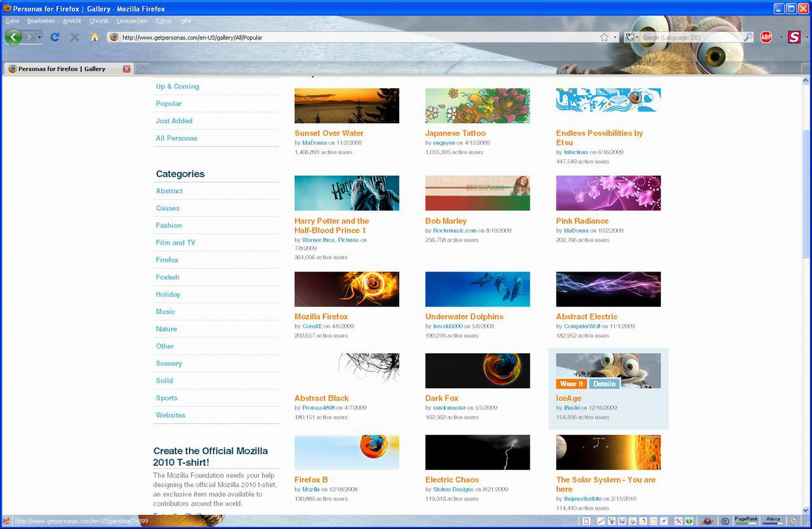
Task: Click the magnifier search button
Action: pyautogui.click(x=749, y=37)
